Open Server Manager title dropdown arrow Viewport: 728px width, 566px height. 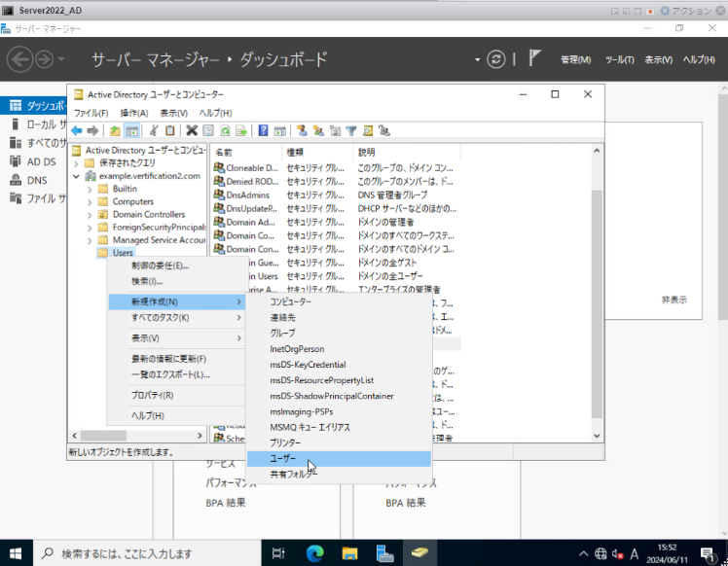tap(477, 59)
